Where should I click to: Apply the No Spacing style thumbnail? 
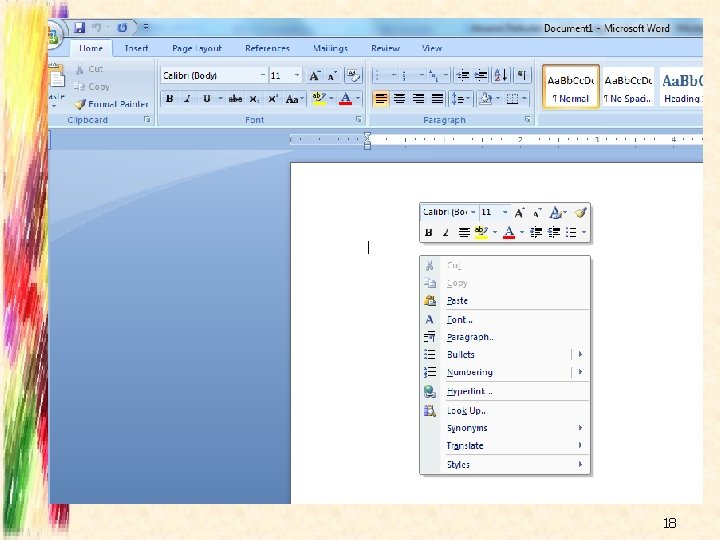click(628, 87)
